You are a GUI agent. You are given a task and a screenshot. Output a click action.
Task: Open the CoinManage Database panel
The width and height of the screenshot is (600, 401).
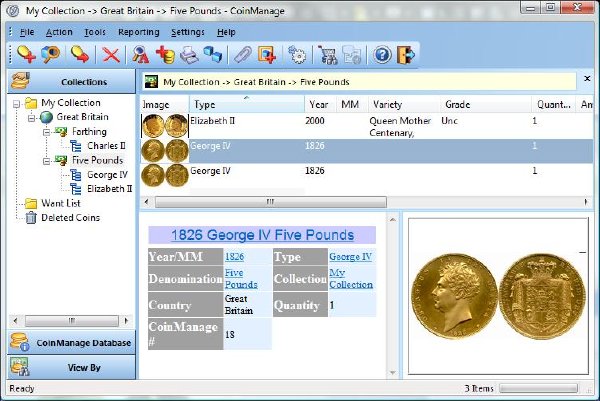[72, 342]
